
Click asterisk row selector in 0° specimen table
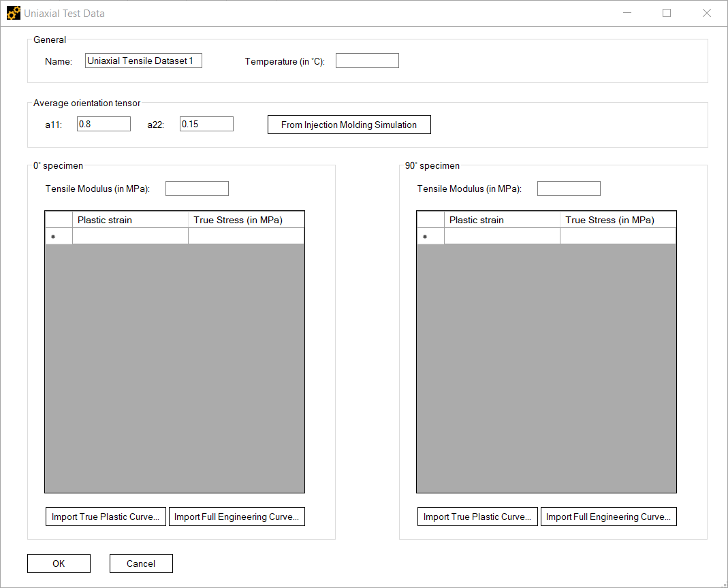point(58,235)
